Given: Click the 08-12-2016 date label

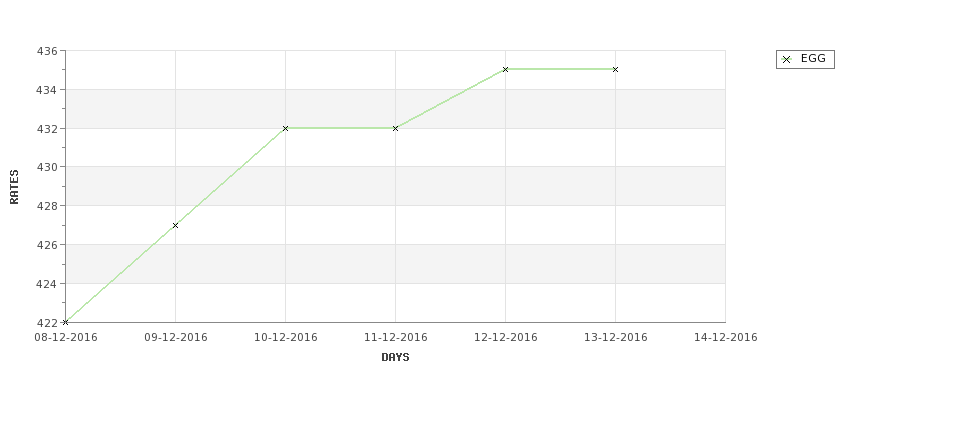Looking at the screenshot, I should click(66, 337).
